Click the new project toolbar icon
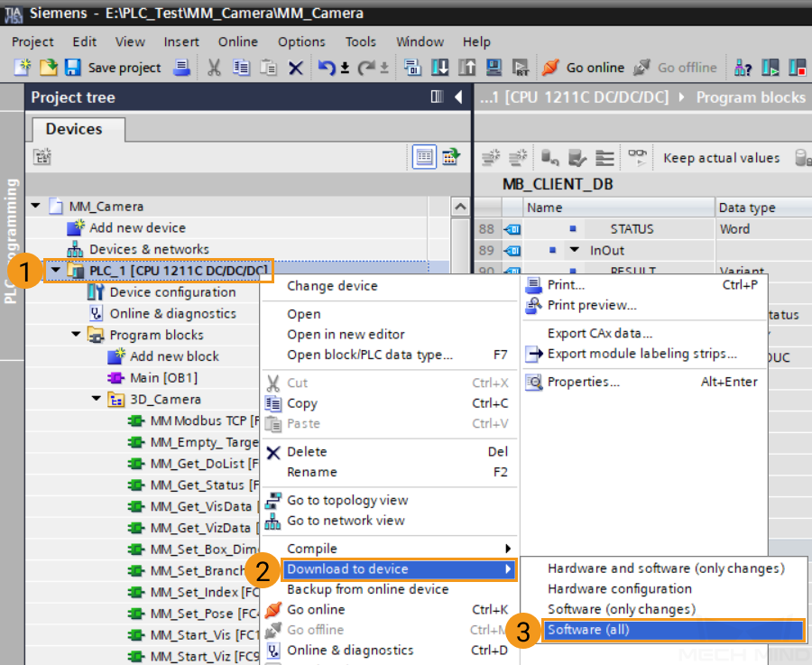This screenshot has height=665, width=812. pos(23,68)
